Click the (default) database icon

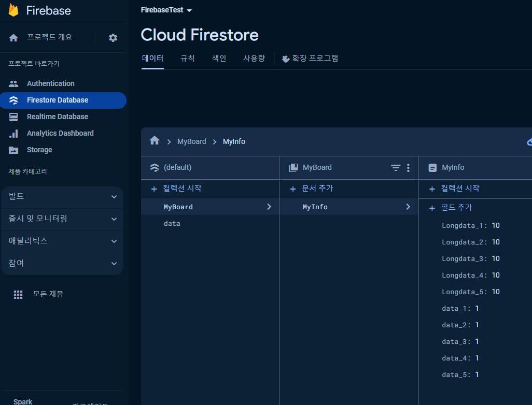pyautogui.click(x=155, y=167)
